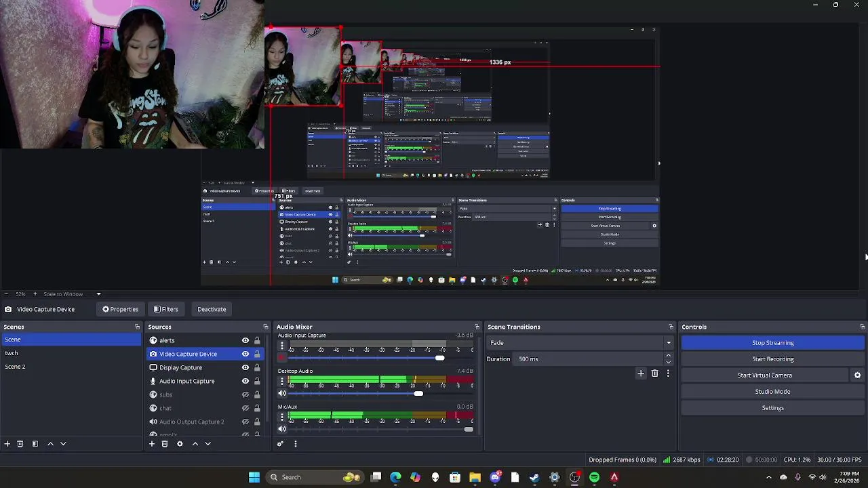The height and width of the screenshot is (488, 868).
Task: Open transition properties three-dot menu
Action: (668, 373)
